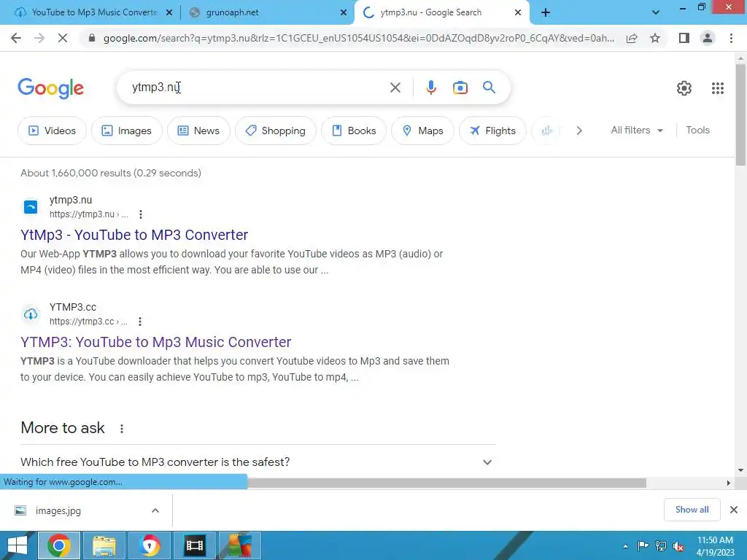Click the Action Center flag tray icon
The image size is (747, 560).
643,545
